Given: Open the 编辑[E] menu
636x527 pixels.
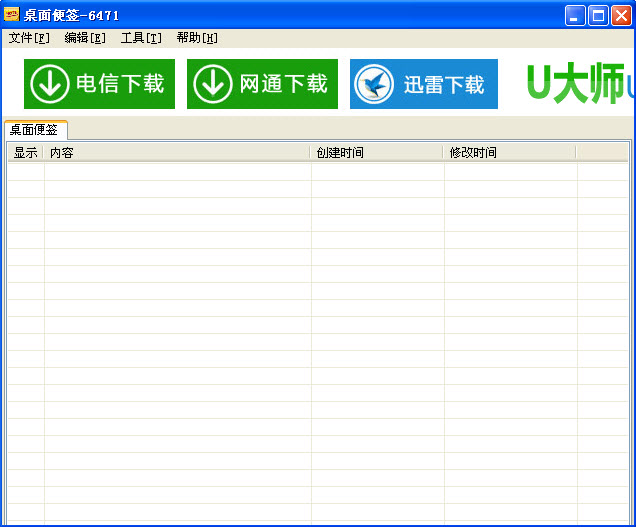Looking at the screenshot, I should pyautogui.click(x=85, y=38).
